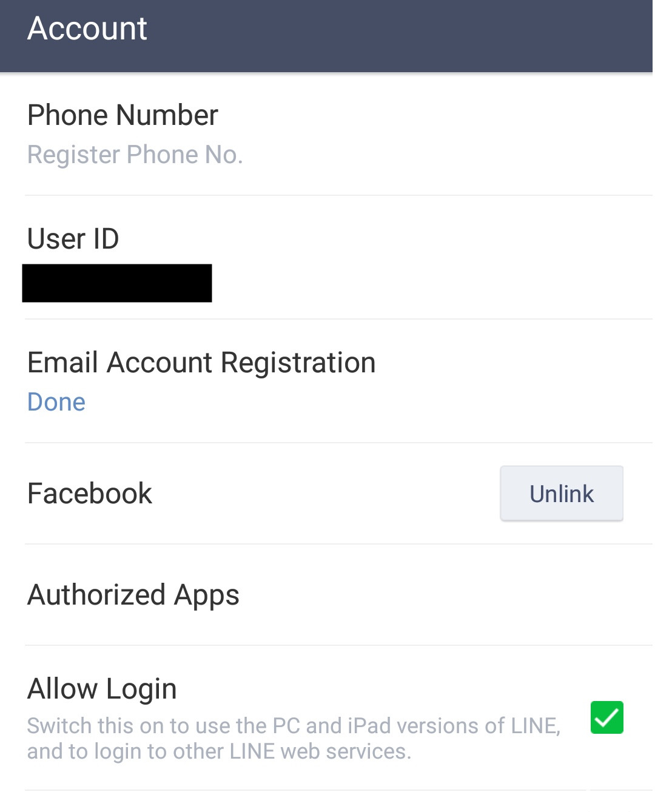Tap the Allow Login heading
Screen dimensions: 655x812
click(x=102, y=689)
